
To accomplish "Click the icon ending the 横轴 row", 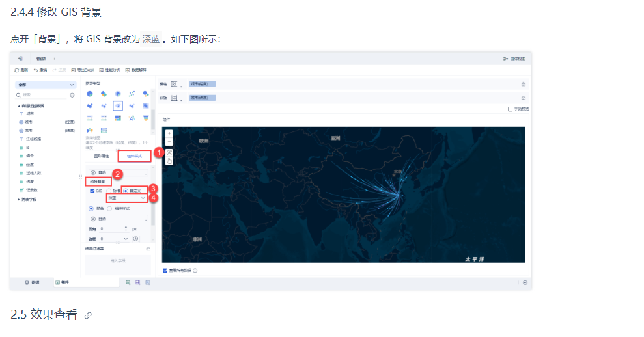I will click(x=524, y=84).
